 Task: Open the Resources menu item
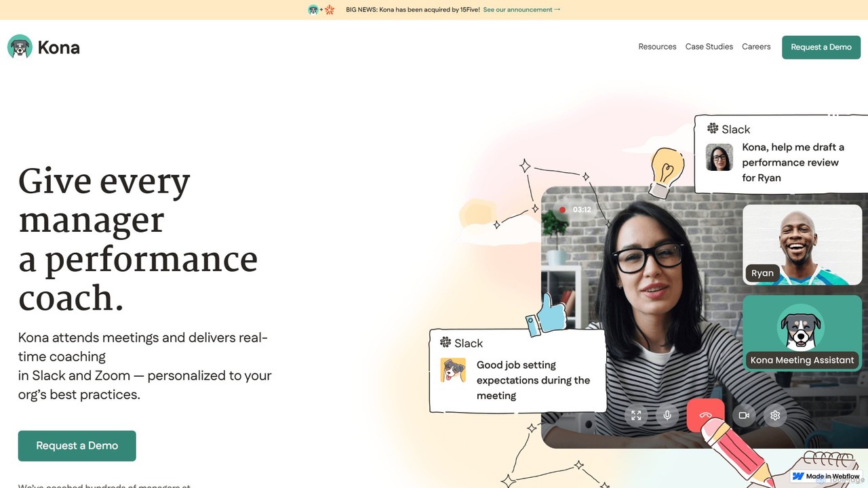coord(657,47)
